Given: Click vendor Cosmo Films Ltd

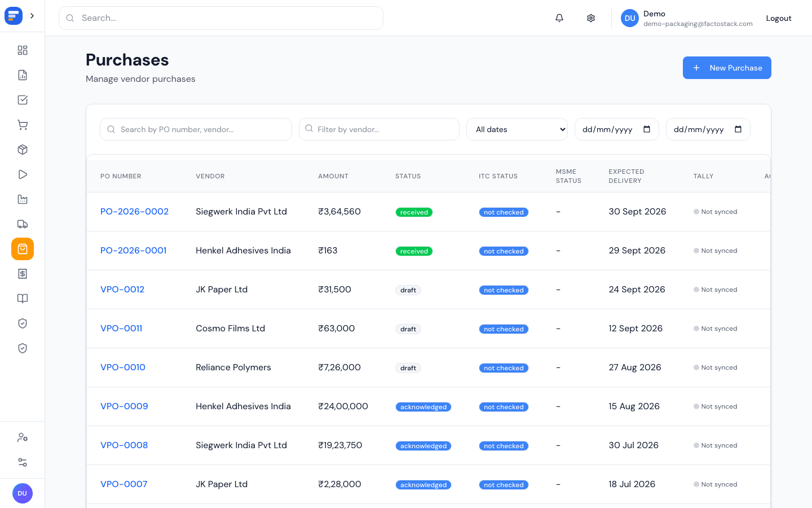Looking at the screenshot, I should point(230,329).
